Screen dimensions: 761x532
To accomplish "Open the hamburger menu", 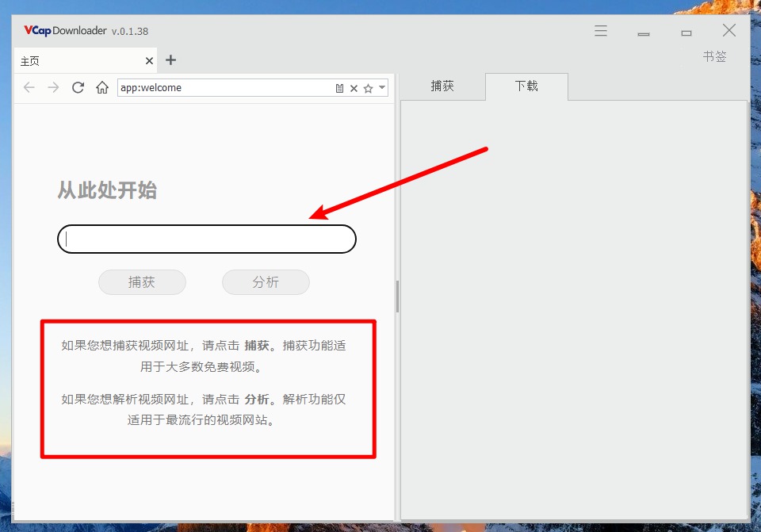I will (601, 31).
